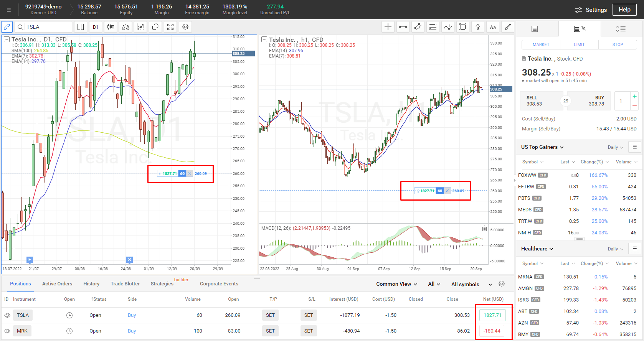Image resolution: width=644 pixels, height=341 pixels.
Task: Click SELL at 308.53
Action: [541, 101]
